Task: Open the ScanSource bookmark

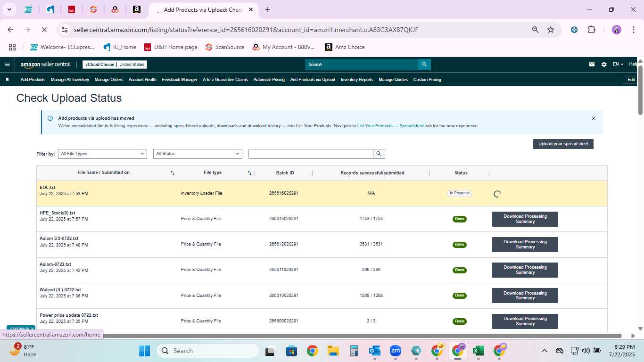Action: pos(225,47)
